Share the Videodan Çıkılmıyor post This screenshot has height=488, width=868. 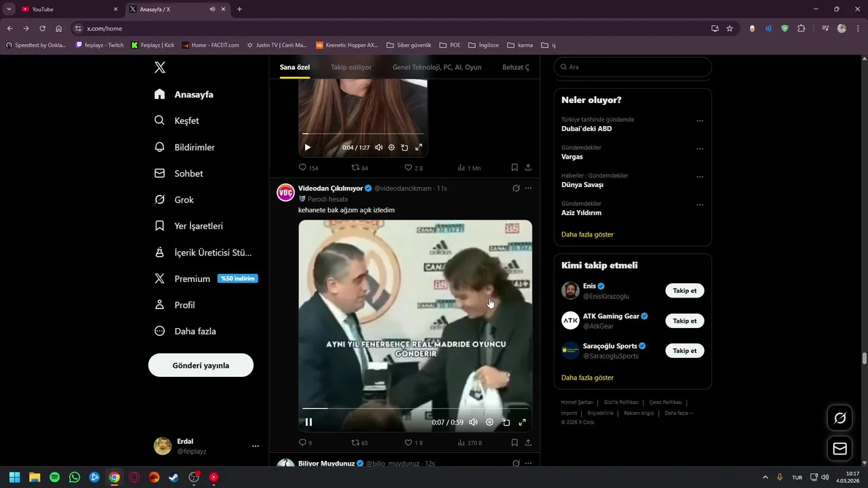(x=528, y=443)
